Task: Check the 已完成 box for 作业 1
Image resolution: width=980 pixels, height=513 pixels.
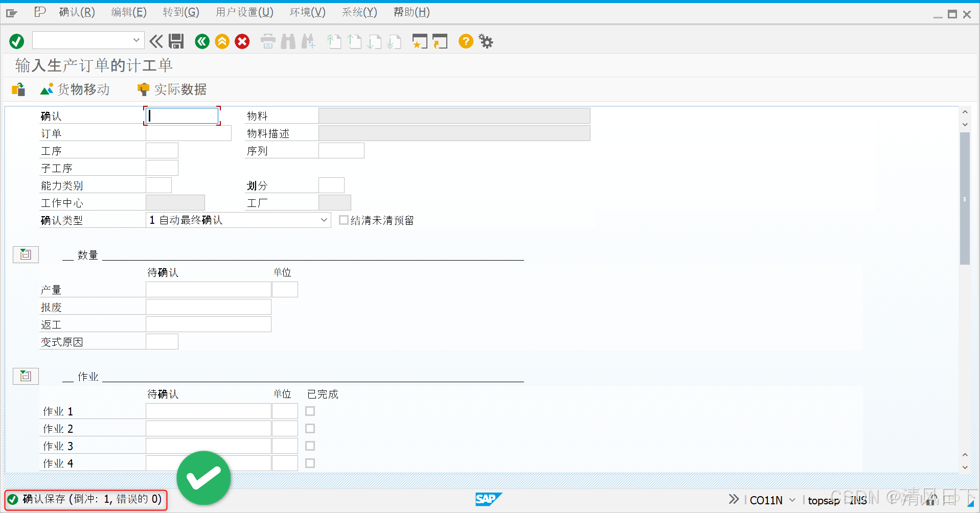Action: tap(309, 411)
